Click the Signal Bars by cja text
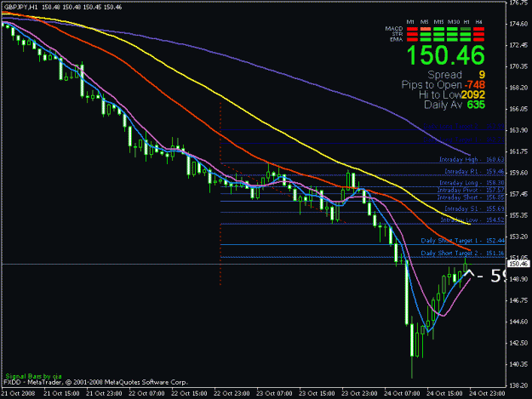 (33, 376)
